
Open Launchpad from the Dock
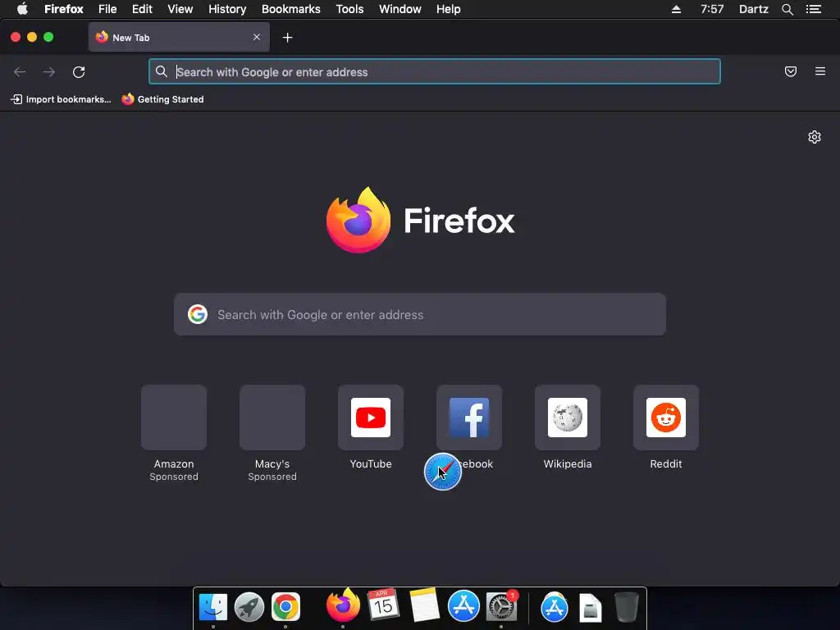(249, 608)
